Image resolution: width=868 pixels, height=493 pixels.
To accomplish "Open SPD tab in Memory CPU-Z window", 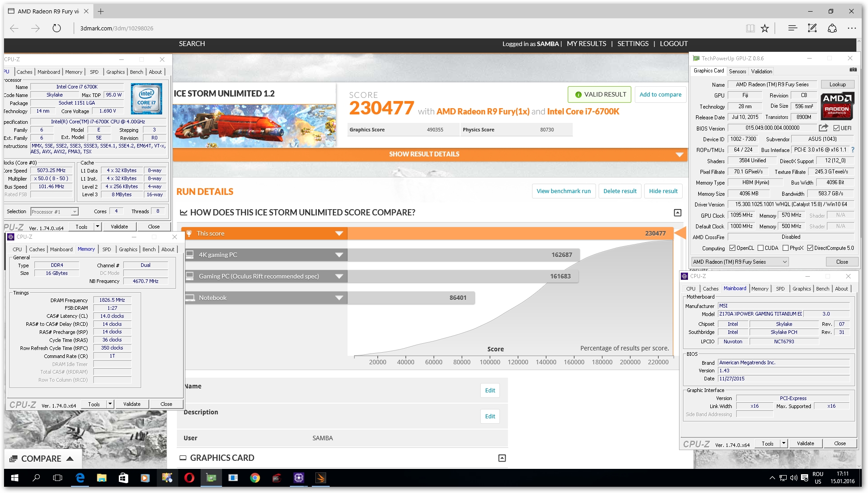I will (x=107, y=249).
